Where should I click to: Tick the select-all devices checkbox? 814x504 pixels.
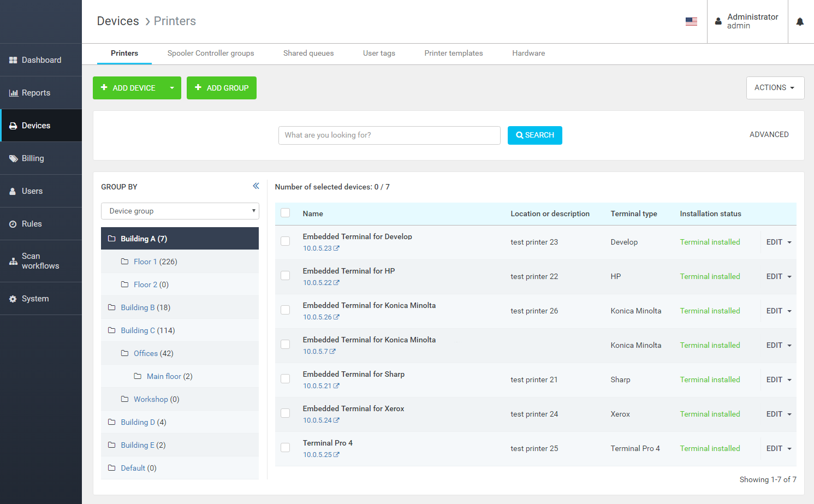(285, 213)
